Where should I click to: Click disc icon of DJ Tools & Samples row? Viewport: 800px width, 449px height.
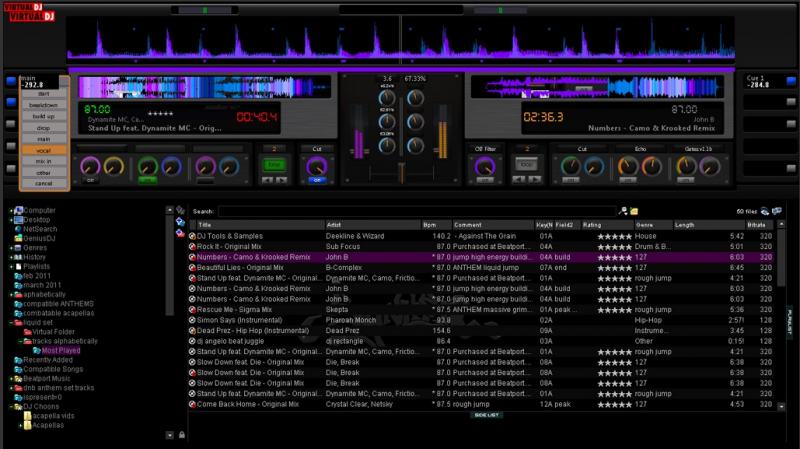192,236
